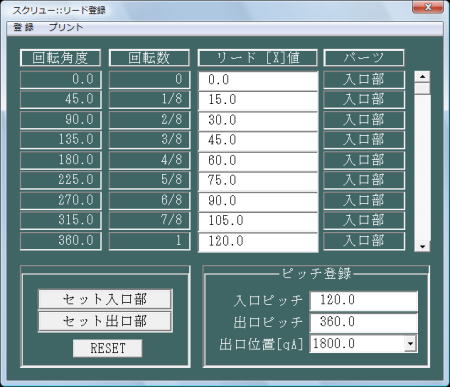Viewport: 450px width, 387px height.
Task: Edit the 入口ピッチ field showing 120.0
Action: point(364,300)
